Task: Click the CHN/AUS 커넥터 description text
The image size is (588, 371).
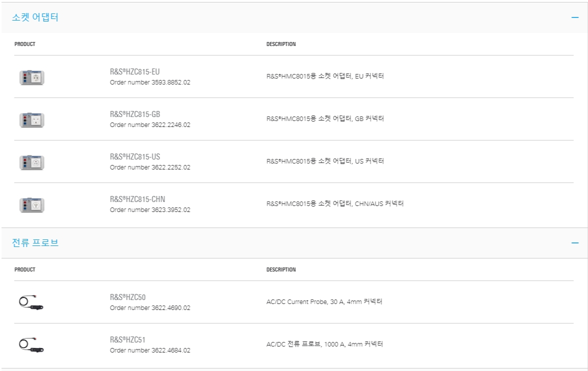Action: (x=335, y=203)
